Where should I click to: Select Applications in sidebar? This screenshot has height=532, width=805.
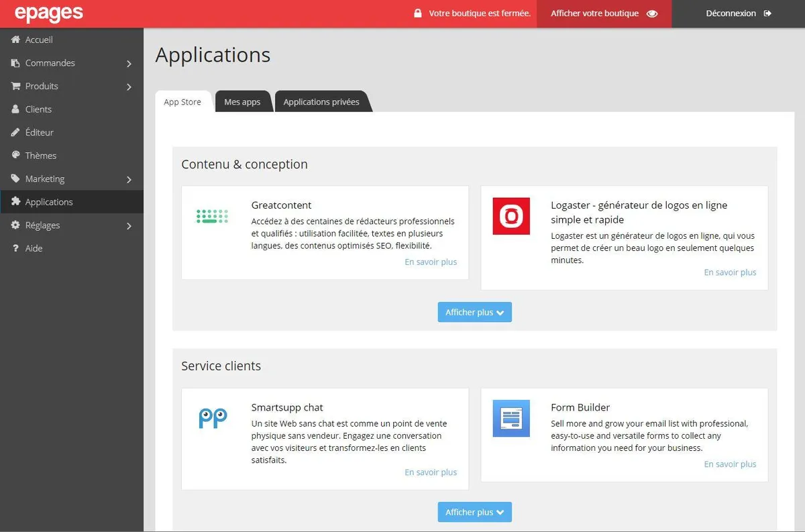click(72, 202)
